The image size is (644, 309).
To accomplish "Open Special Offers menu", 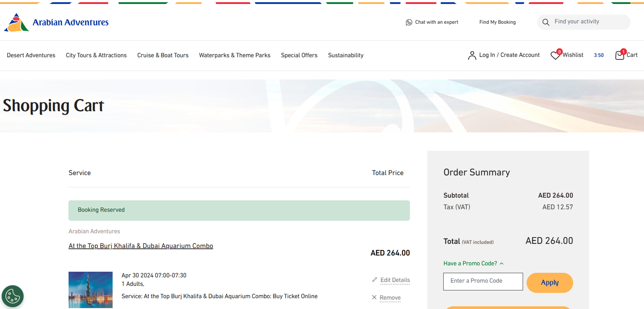I will click(x=299, y=55).
